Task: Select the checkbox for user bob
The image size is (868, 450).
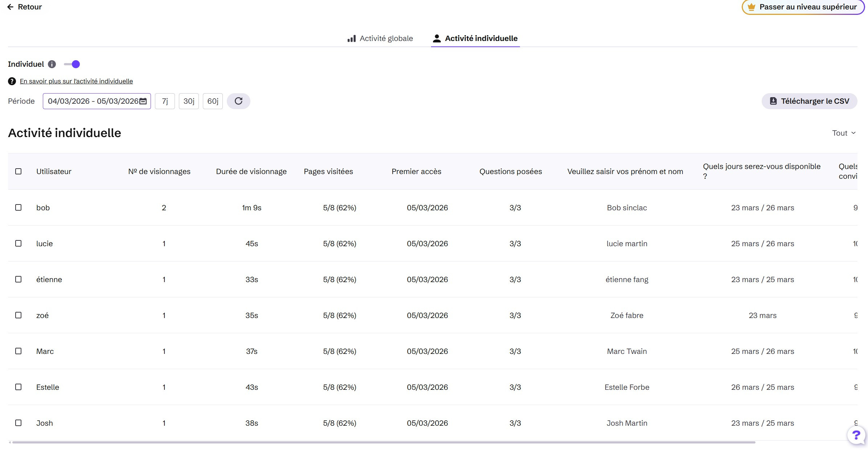Action: (19, 207)
